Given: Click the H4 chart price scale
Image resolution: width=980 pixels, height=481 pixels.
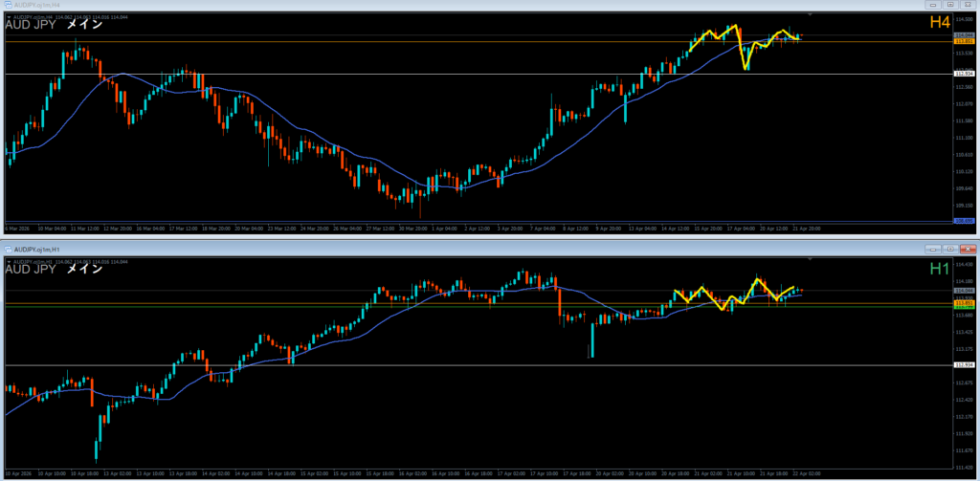Looking at the screenshot, I should click(x=964, y=143).
